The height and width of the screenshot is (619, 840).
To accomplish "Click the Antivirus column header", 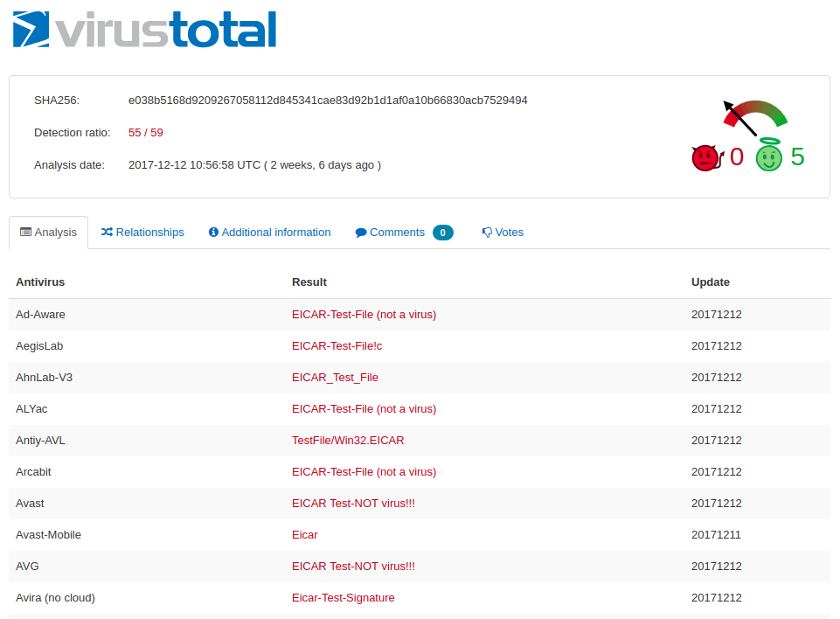I will pos(40,282).
